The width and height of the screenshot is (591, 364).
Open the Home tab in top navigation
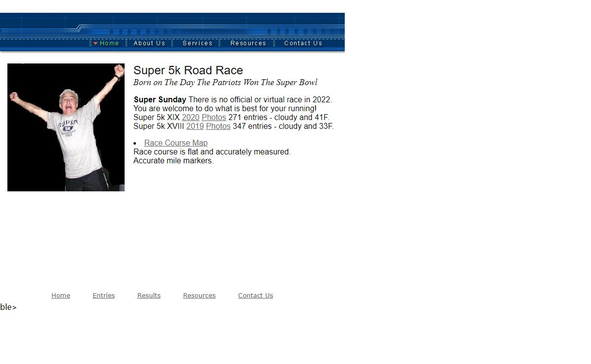click(x=109, y=43)
